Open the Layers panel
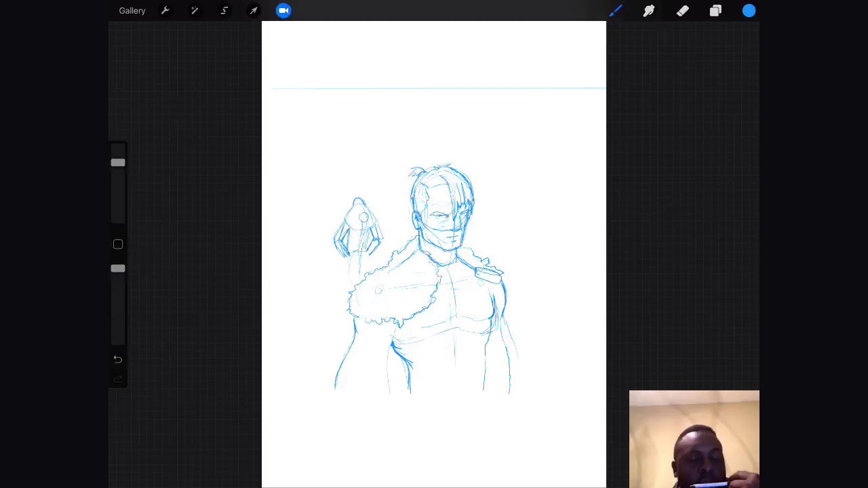This screenshot has width=868, height=488. tap(715, 11)
